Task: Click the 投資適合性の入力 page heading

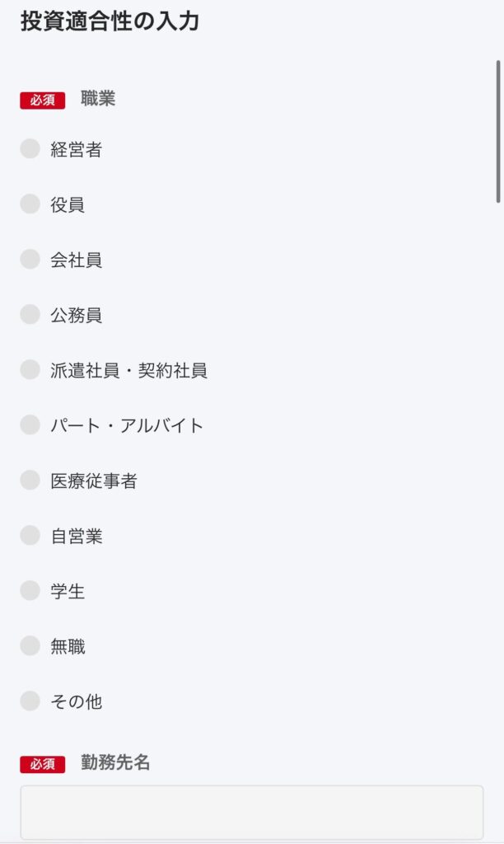Action: (x=110, y=22)
